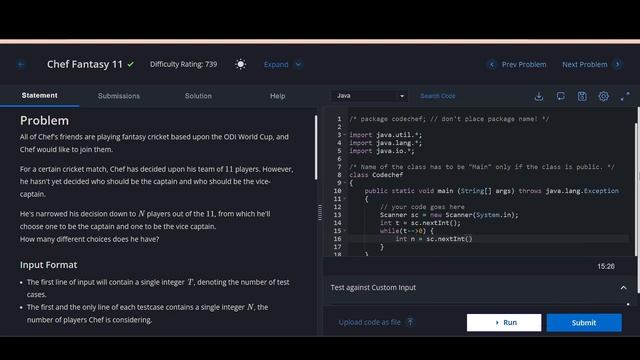Open the Java language dropdown
This screenshot has width=640, height=360.
point(370,96)
